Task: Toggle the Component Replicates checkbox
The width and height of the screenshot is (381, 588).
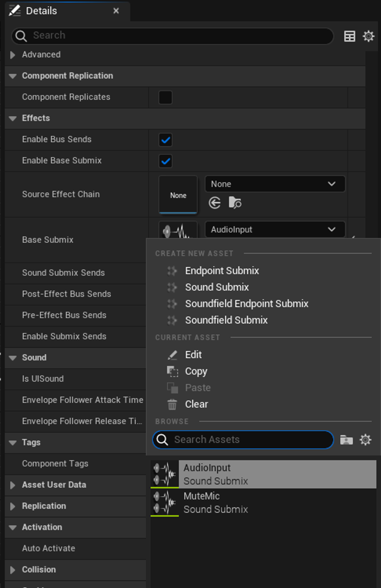Action: coord(165,97)
